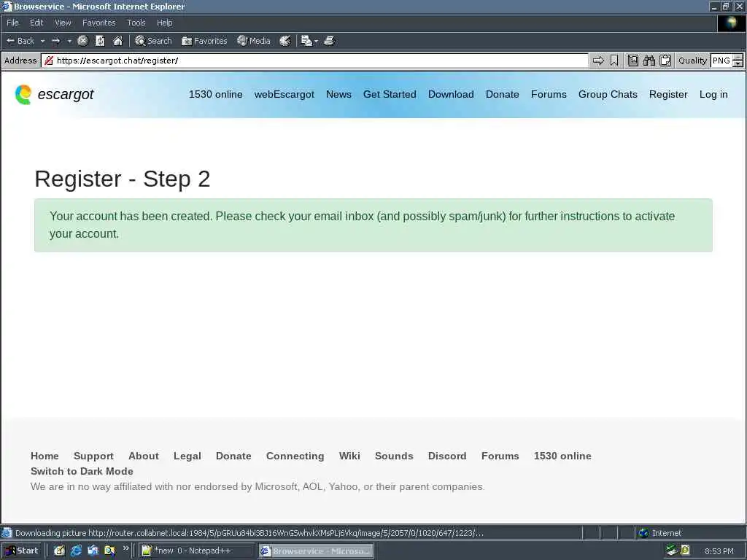Open the Get Started link

tap(390, 94)
